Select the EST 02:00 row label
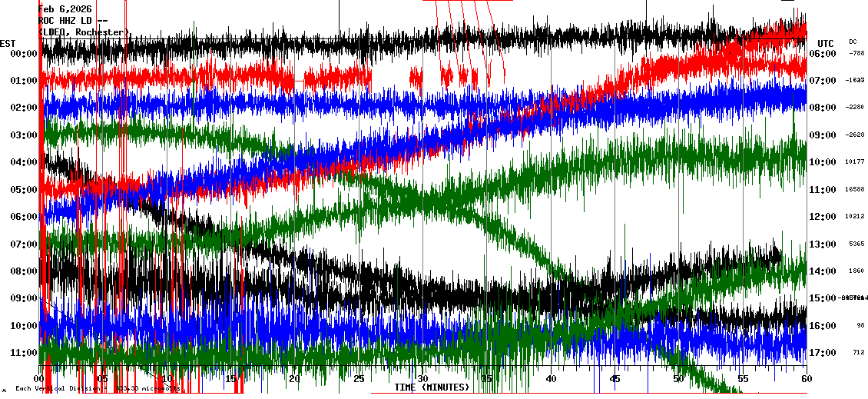 [x=24, y=108]
